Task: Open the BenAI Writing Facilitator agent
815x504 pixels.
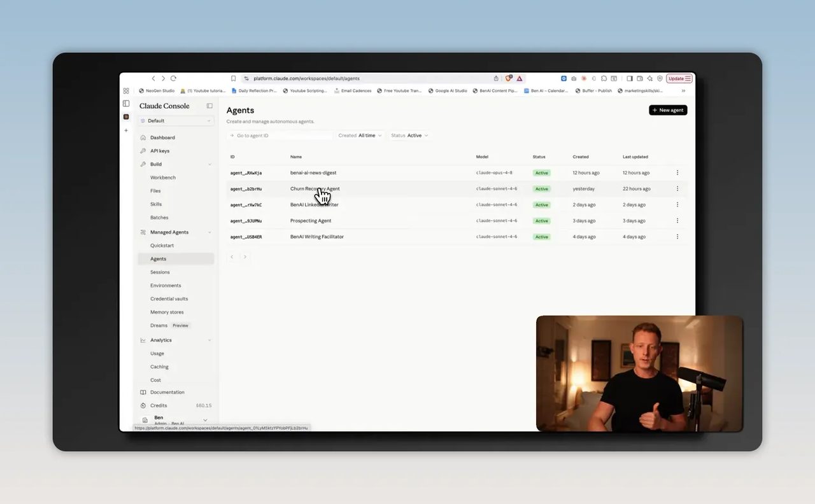Action: (x=317, y=237)
